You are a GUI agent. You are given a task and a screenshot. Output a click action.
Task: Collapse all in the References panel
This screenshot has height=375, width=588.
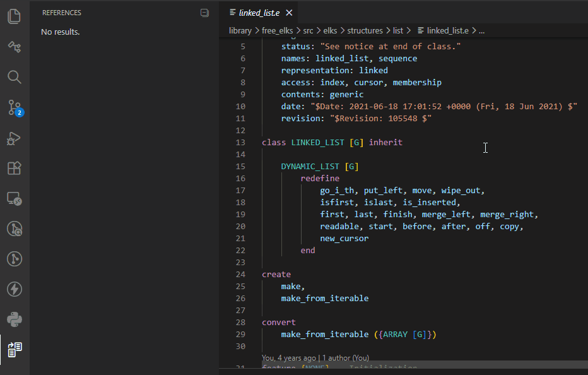[x=204, y=13]
